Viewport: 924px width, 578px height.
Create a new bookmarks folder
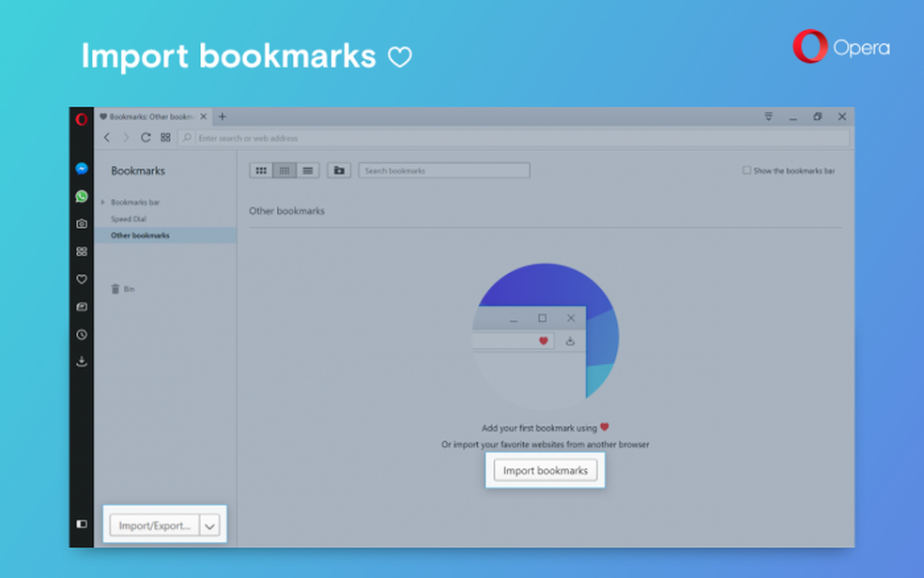coord(339,170)
